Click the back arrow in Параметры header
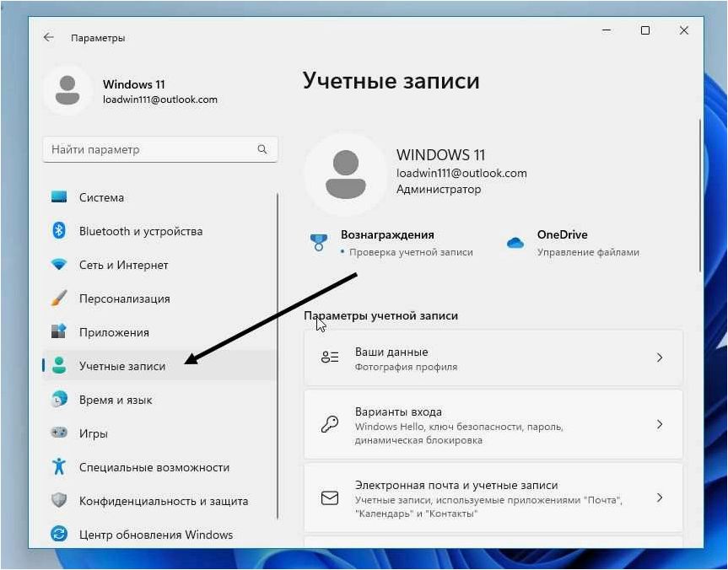728x570 pixels. [x=48, y=38]
